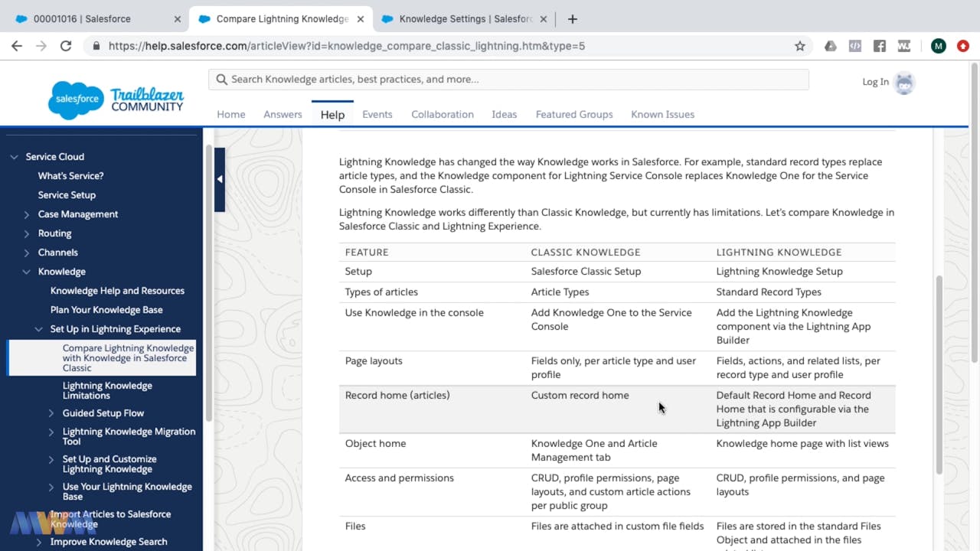Click the Astro user avatar icon
The width and height of the screenshot is (980, 551).
(904, 83)
